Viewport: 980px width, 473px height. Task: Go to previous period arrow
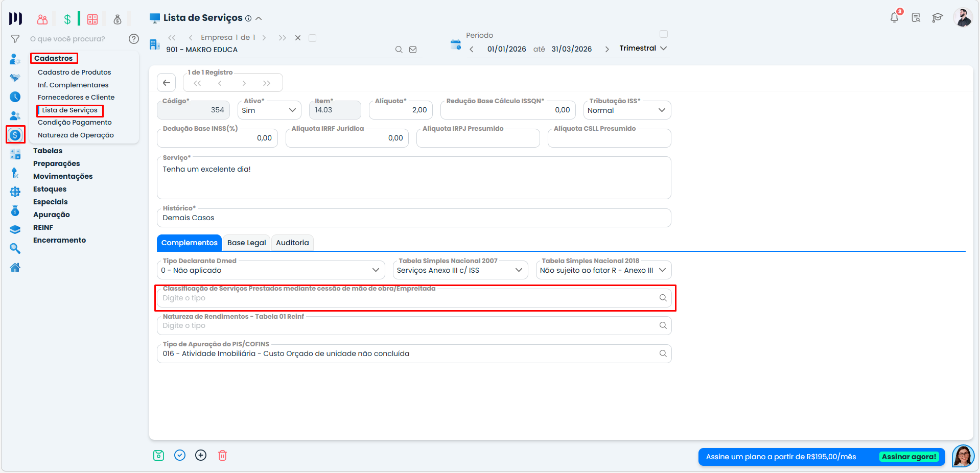[x=471, y=49]
